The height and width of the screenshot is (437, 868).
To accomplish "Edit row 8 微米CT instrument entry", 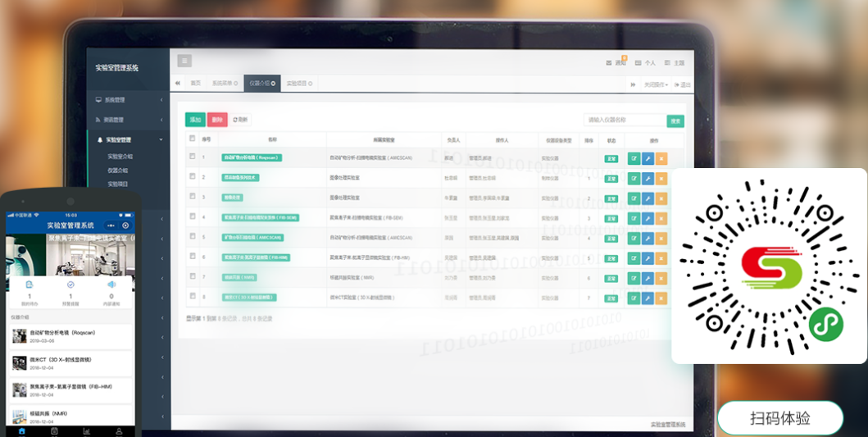I will (x=634, y=298).
